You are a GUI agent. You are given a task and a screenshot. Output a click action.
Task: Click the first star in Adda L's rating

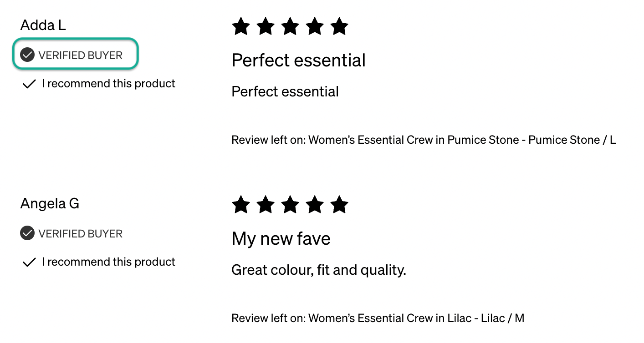tap(241, 26)
